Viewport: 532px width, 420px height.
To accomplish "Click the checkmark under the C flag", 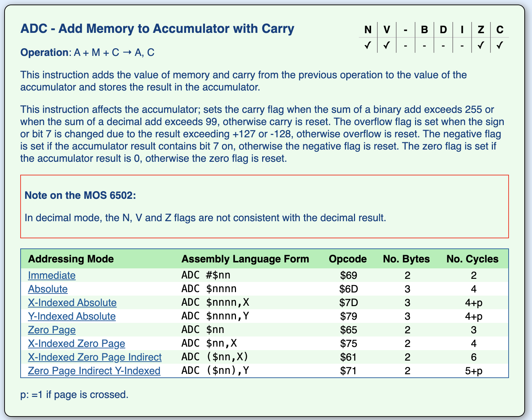I will click(500, 45).
